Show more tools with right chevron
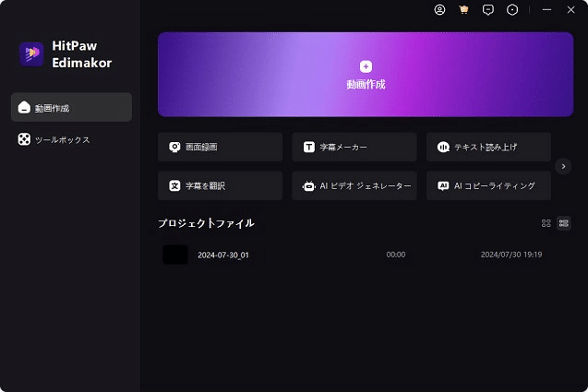Viewport: 588px width, 392px height. click(563, 166)
